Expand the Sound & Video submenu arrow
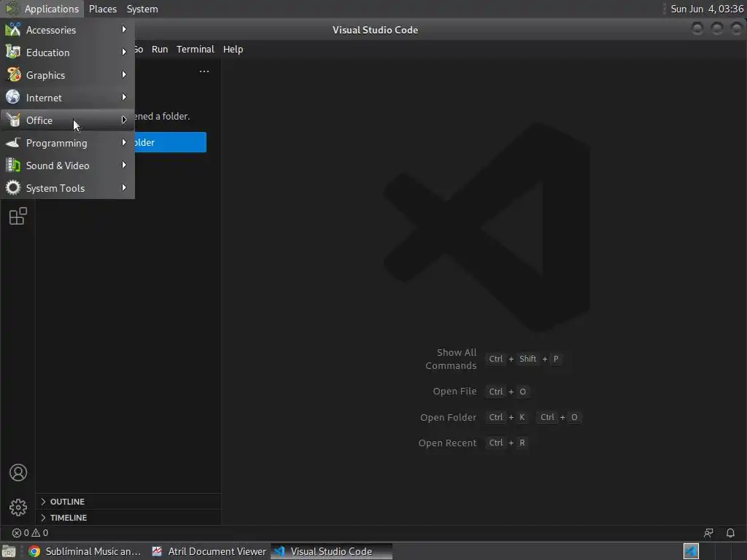The image size is (747, 560). pos(124,166)
